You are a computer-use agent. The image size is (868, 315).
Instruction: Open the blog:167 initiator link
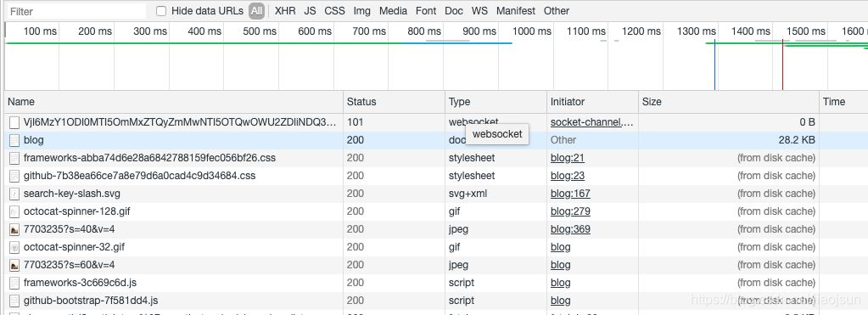coord(570,194)
